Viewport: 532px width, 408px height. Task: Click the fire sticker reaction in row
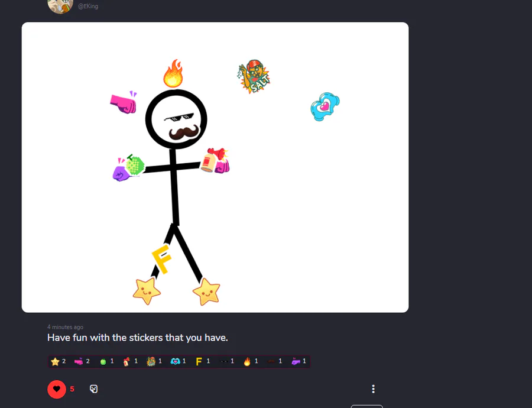pos(251,361)
